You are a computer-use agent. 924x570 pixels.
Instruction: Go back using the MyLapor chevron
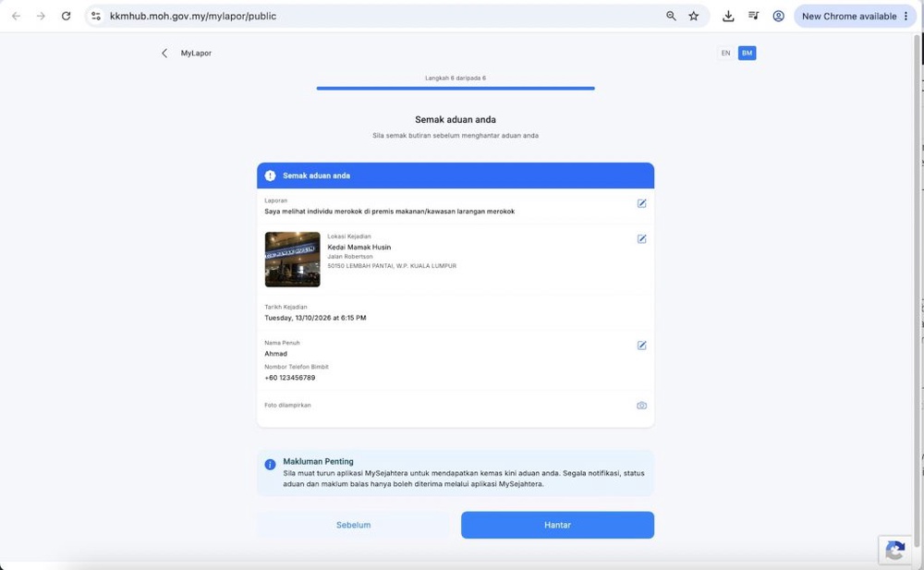click(164, 53)
